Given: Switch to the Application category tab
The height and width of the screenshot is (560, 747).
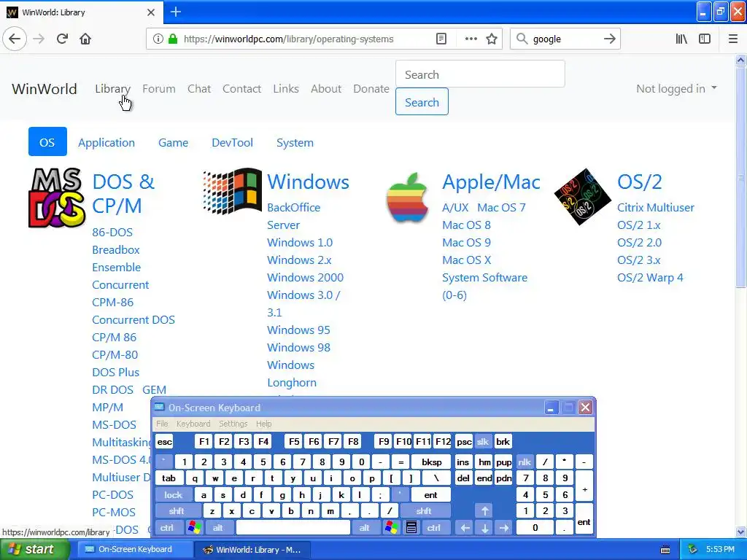Looking at the screenshot, I should click(x=107, y=142).
